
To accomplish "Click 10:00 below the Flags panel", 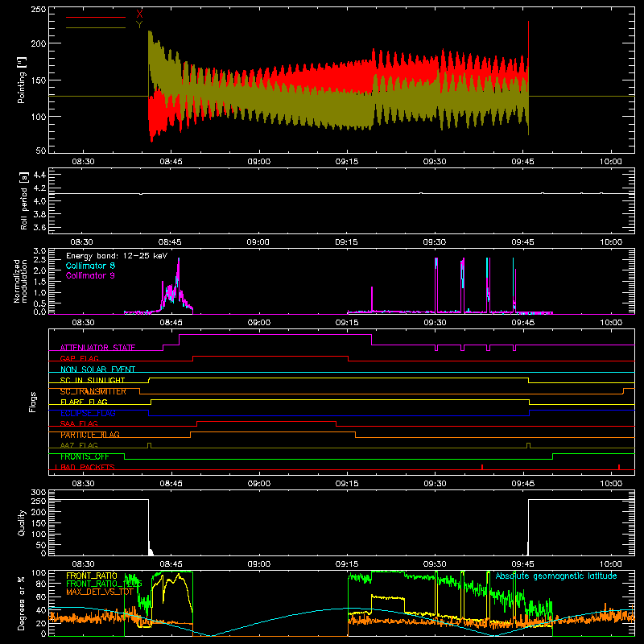I will coord(610,484).
